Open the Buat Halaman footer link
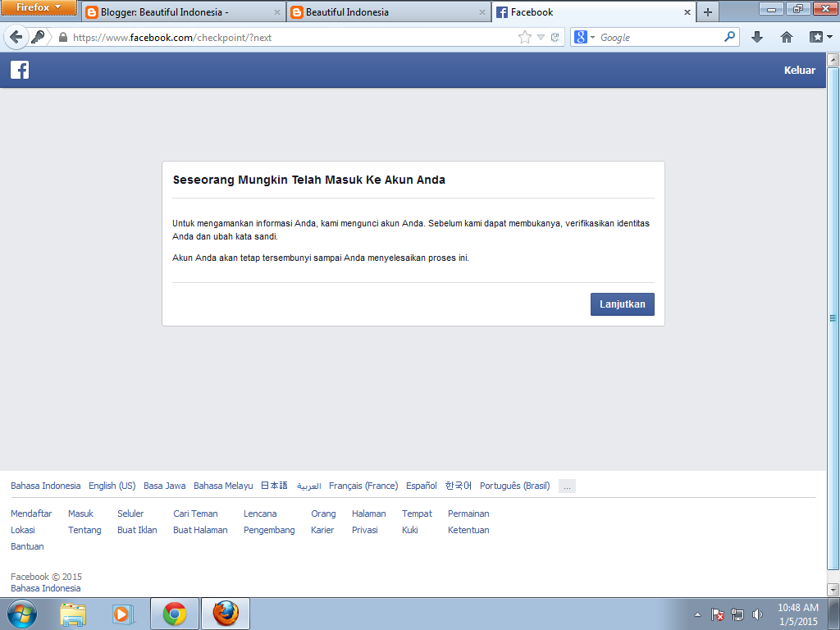The height and width of the screenshot is (630, 840). click(200, 531)
